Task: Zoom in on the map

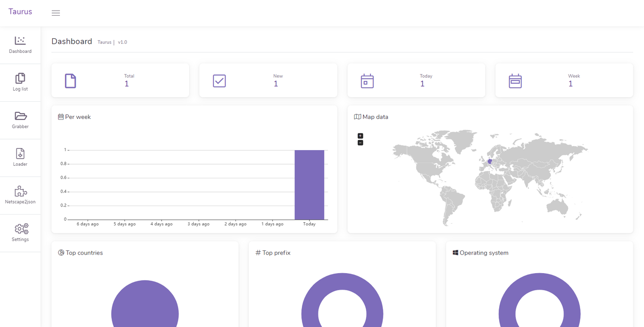Action: click(x=360, y=136)
